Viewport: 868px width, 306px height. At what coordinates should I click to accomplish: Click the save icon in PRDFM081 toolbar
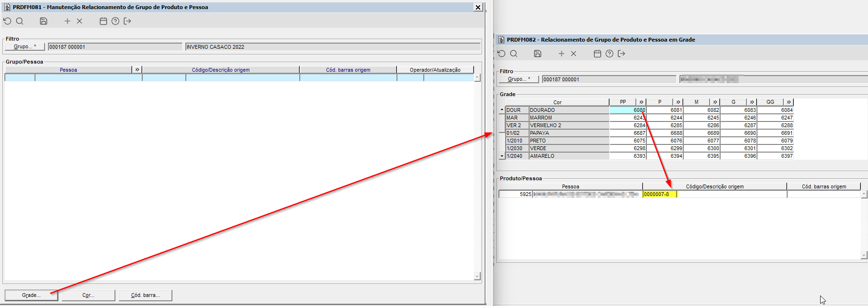click(44, 21)
